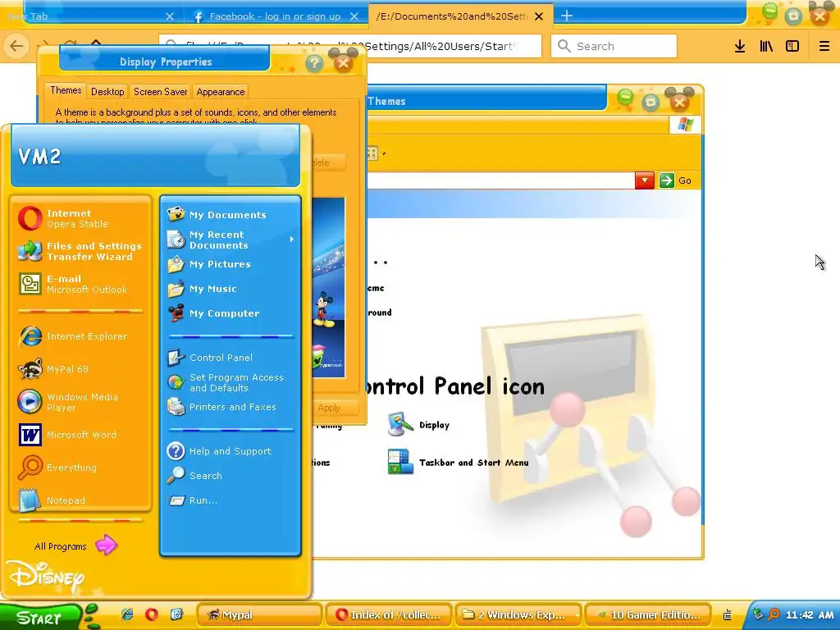Click Mickey theme preview thumbnail
Screen dimensions: 840x630
329,287
